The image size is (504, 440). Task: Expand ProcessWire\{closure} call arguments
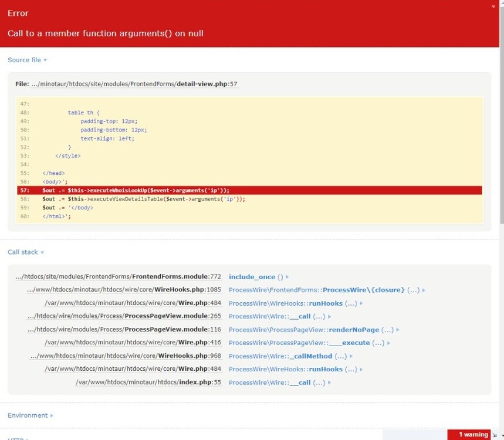click(326, 290)
